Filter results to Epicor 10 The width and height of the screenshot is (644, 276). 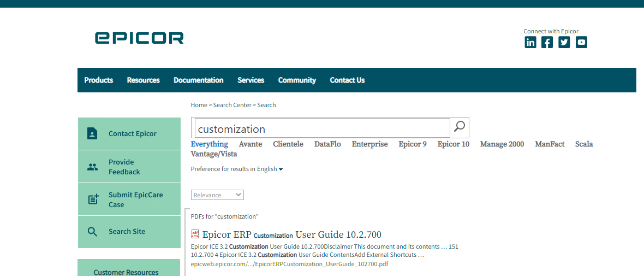tap(454, 144)
